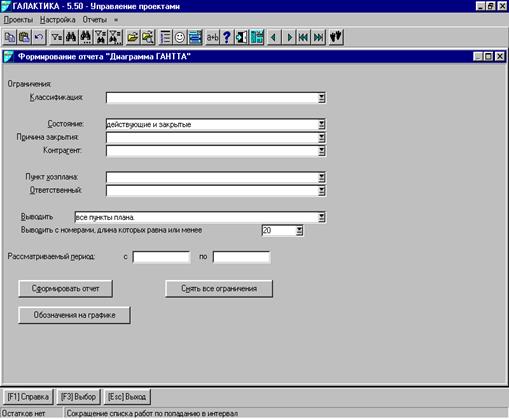Screen dimensions: 509x419
Task: Click the undo arrow toolbar icon
Action: (x=39, y=37)
